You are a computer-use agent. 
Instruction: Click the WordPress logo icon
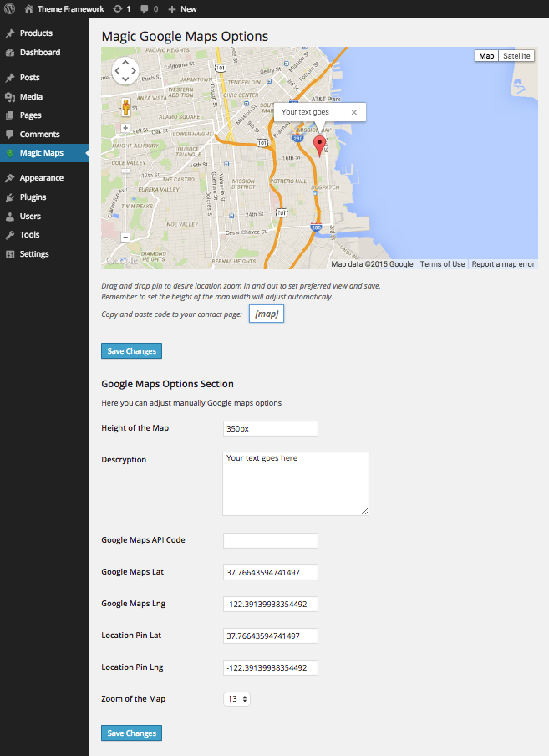10,8
